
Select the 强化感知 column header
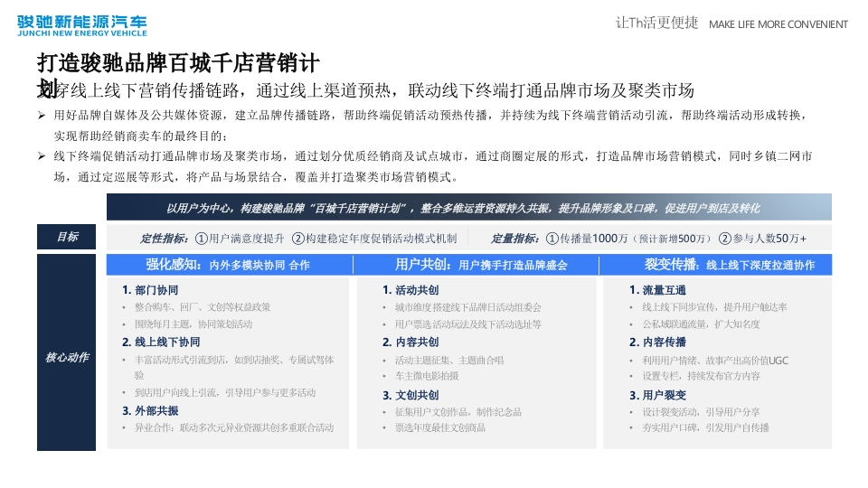click(x=228, y=265)
